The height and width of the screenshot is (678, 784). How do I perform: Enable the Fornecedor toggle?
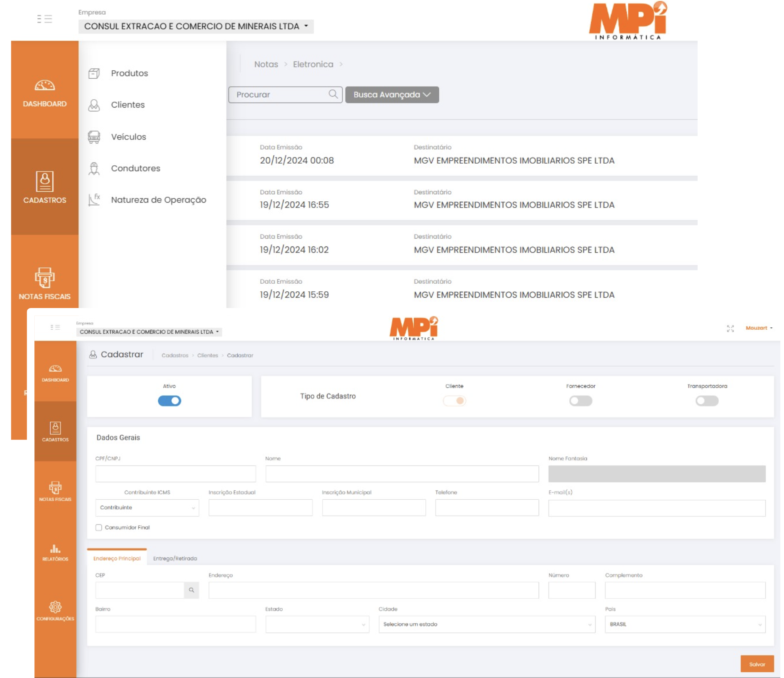(580, 401)
